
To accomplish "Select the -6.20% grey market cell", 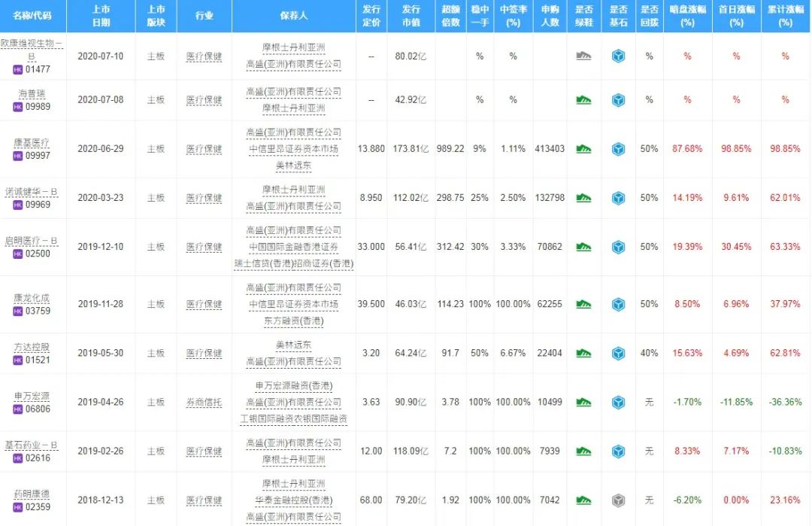I will pyautogui.click(x=687, y=500).
